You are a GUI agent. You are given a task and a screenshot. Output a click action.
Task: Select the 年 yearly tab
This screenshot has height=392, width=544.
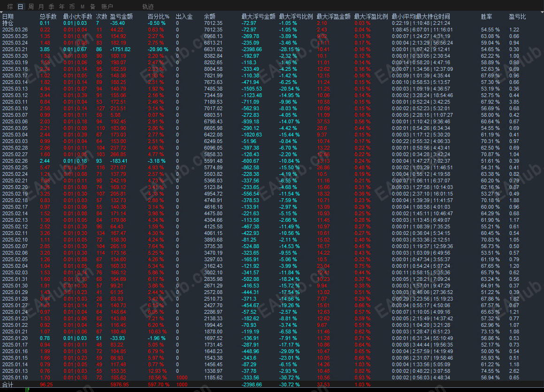[x=62, y=7]
